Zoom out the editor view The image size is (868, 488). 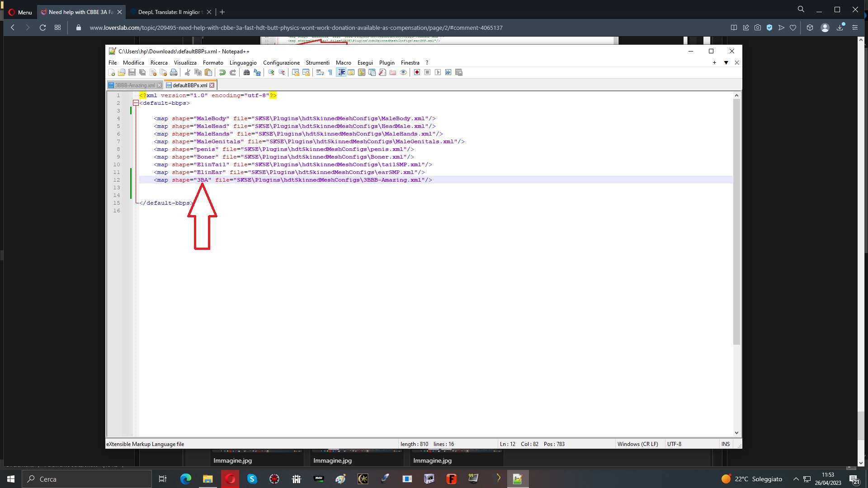282,72
